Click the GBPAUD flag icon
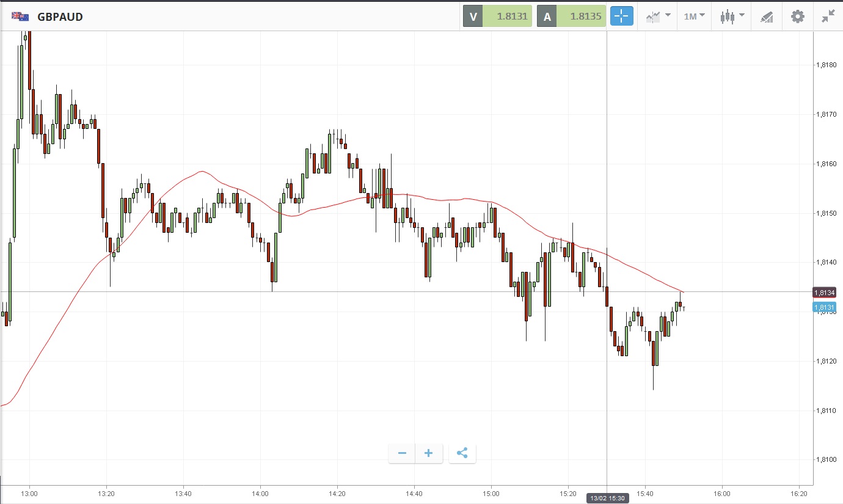The height and width of the screenshot is (504, 843). tap(21, 16)
